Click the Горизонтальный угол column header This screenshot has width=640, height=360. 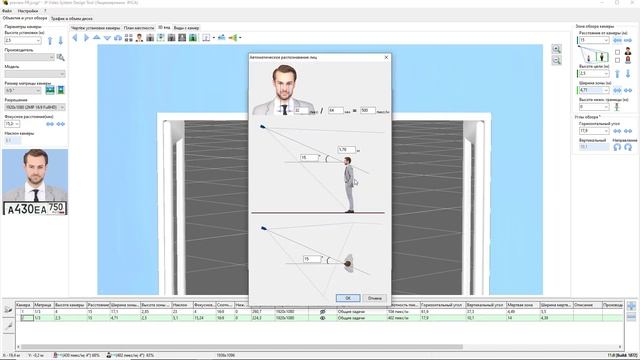point(442,305)
